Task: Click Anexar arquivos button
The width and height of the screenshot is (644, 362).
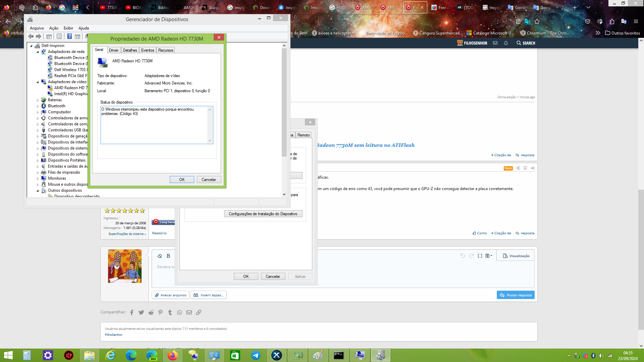Action: [170, 295]
